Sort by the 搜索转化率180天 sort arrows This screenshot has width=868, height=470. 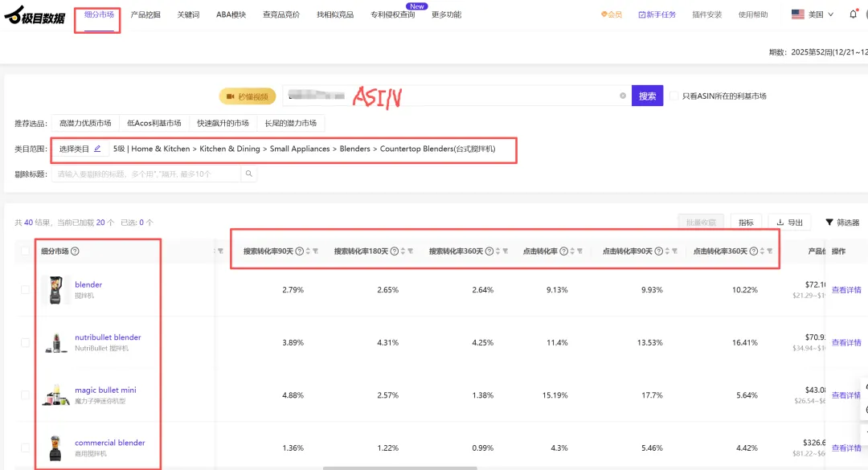402,251
